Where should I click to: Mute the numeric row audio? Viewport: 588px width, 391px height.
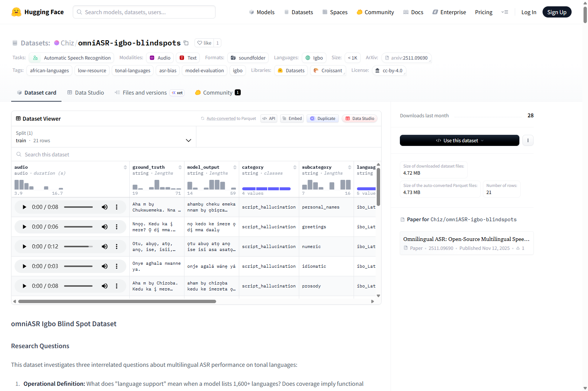point(105,247)
